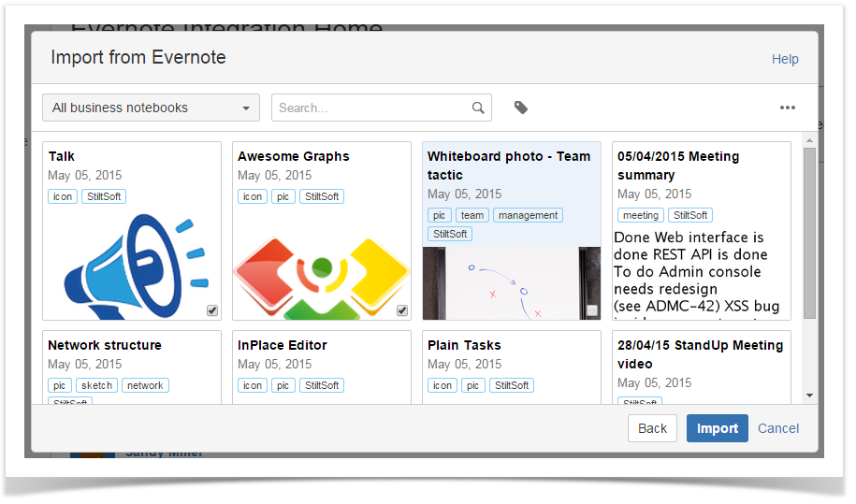Click the StiltSoft tag on Plain Tasks
Image resolution: width=856 pixels, height=504 pixels.
pyautogui.click(x=512, y=385)
